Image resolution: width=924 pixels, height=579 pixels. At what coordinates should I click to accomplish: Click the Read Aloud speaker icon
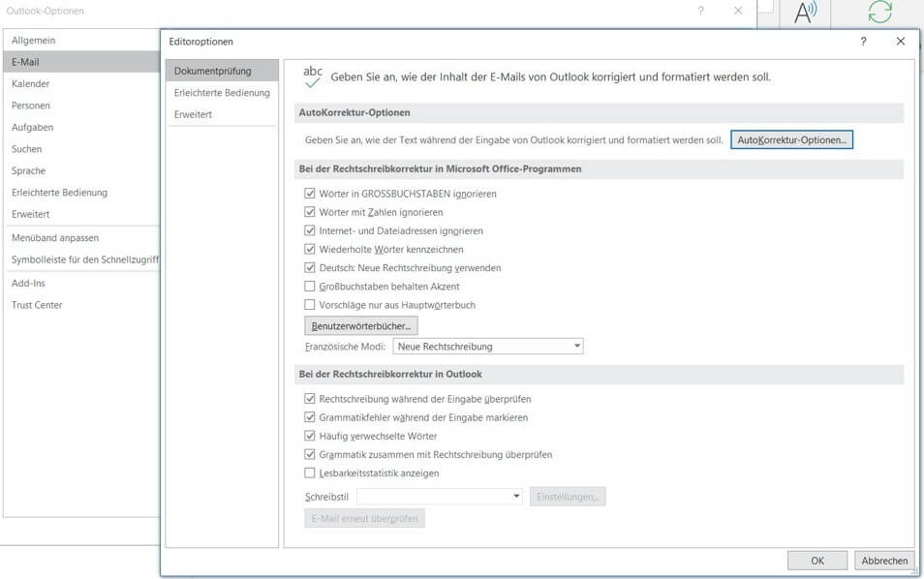coord(805,13)
